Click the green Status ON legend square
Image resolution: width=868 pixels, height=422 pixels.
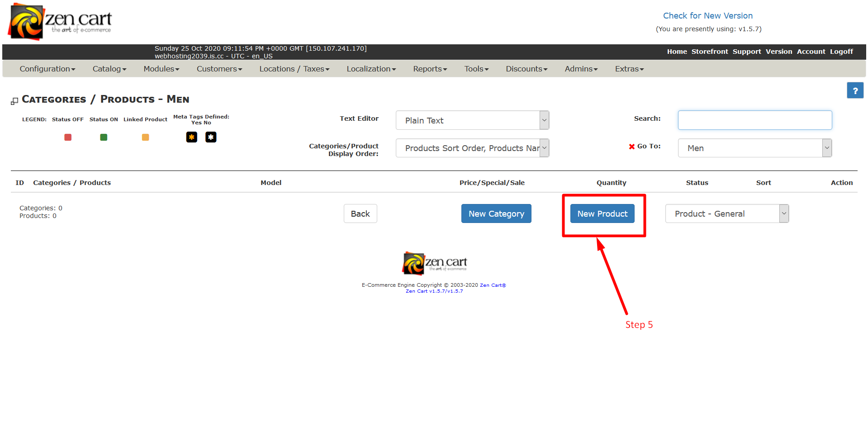(104, 137)
